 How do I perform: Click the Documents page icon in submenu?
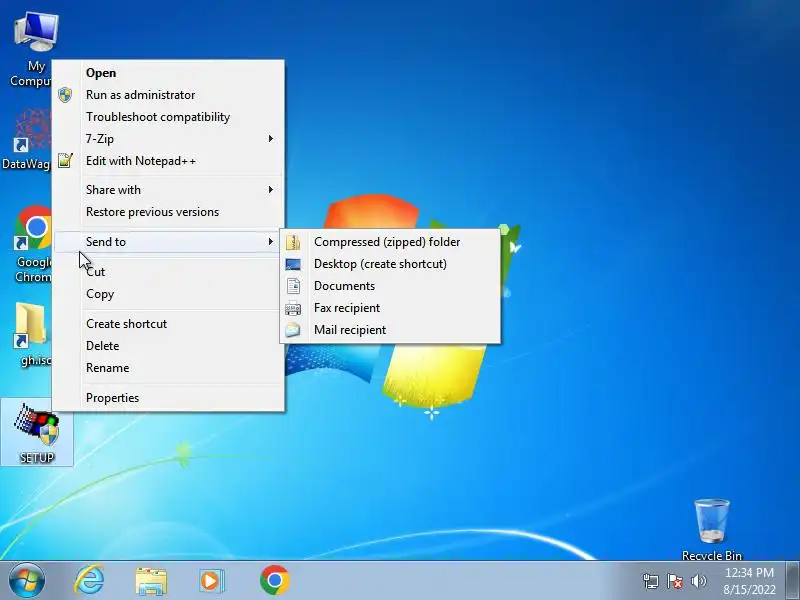click(x=293, y=286)
